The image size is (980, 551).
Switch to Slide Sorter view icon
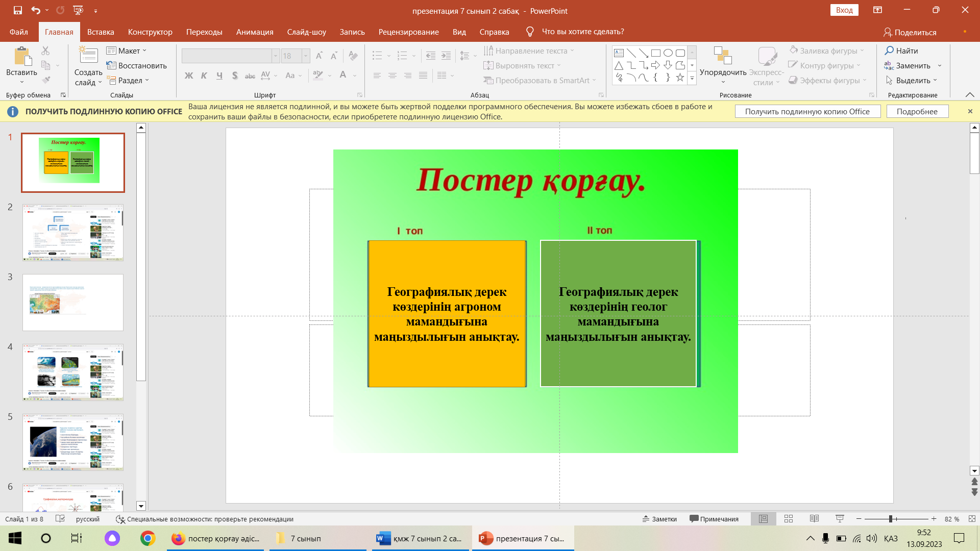point(789,519)
